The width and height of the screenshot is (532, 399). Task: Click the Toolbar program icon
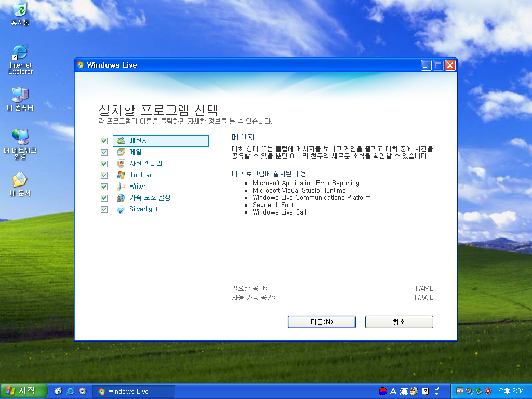pyautogui.click(x=121, y=175)
